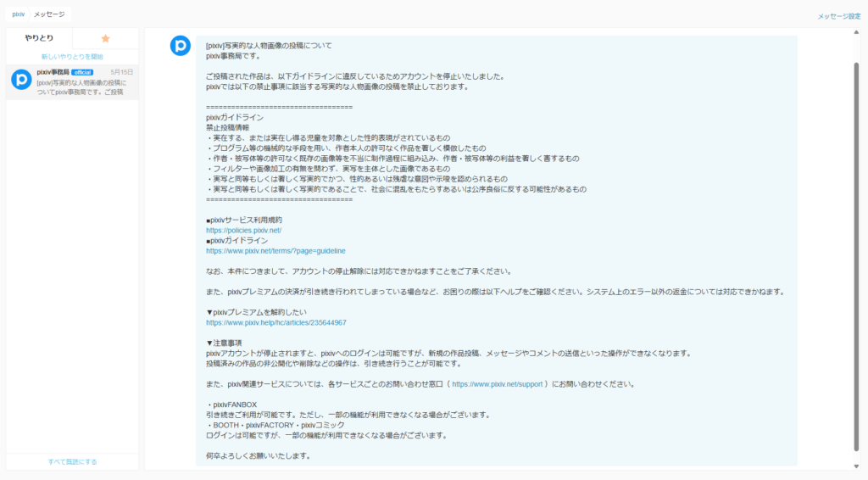Screen dimensions: 868x480
Task: Open the https://policies.pixiv.net/ link
Action: click(243, 231)
